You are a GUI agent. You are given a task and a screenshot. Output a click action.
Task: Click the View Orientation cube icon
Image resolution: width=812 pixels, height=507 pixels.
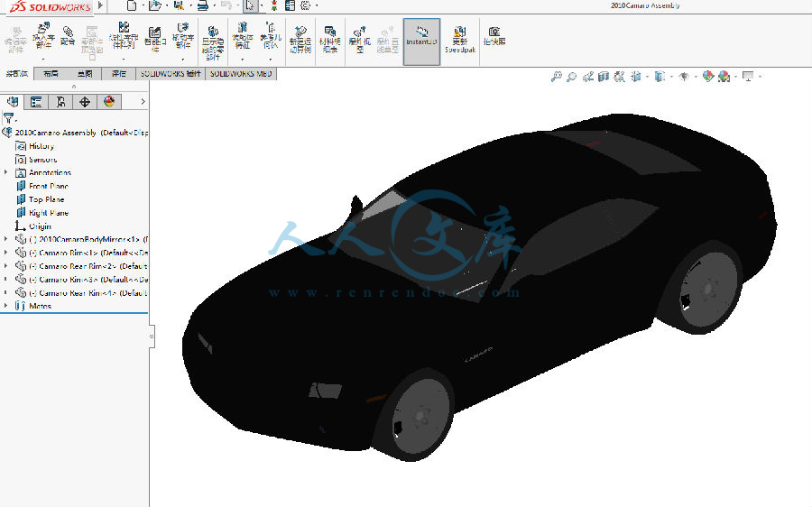(636, 77)
